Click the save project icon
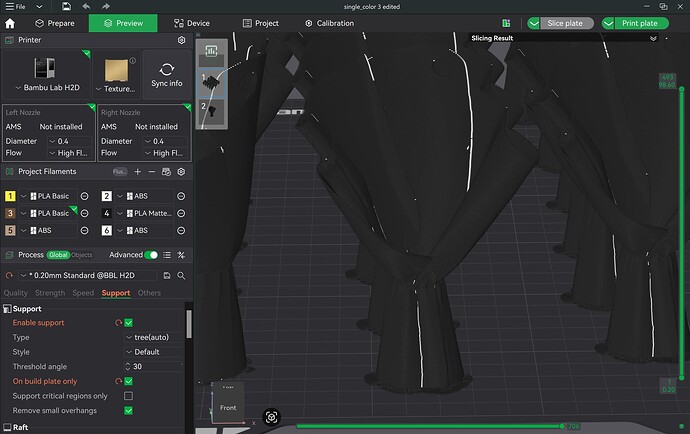This screenshot has height=434, width=690. click(66, 6)
